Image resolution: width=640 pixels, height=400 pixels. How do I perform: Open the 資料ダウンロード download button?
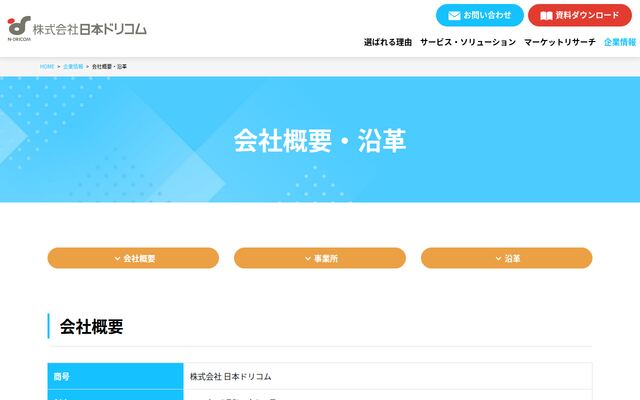(x=580, y=15)
